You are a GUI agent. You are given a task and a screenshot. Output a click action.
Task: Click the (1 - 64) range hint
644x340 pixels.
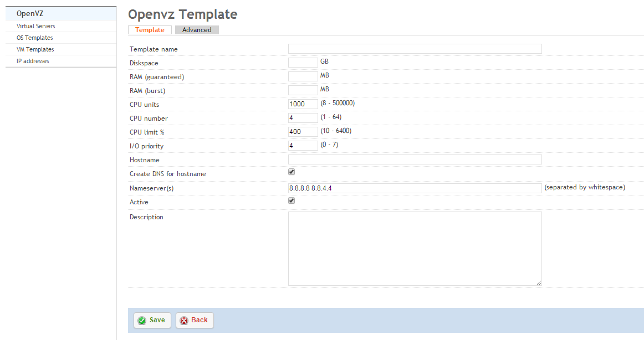click(x=331, y=117)
